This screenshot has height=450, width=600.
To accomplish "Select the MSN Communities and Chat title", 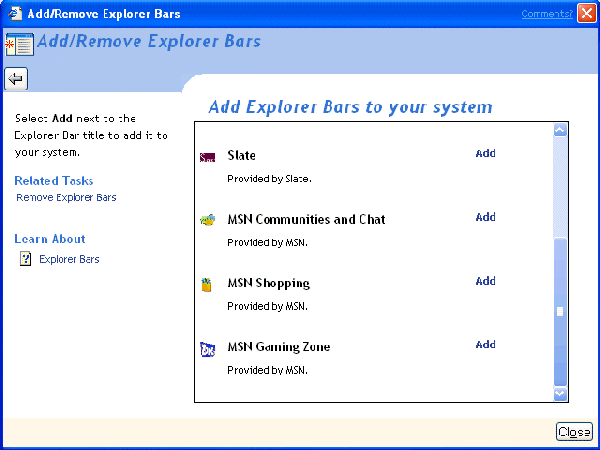I will [306, 219].
